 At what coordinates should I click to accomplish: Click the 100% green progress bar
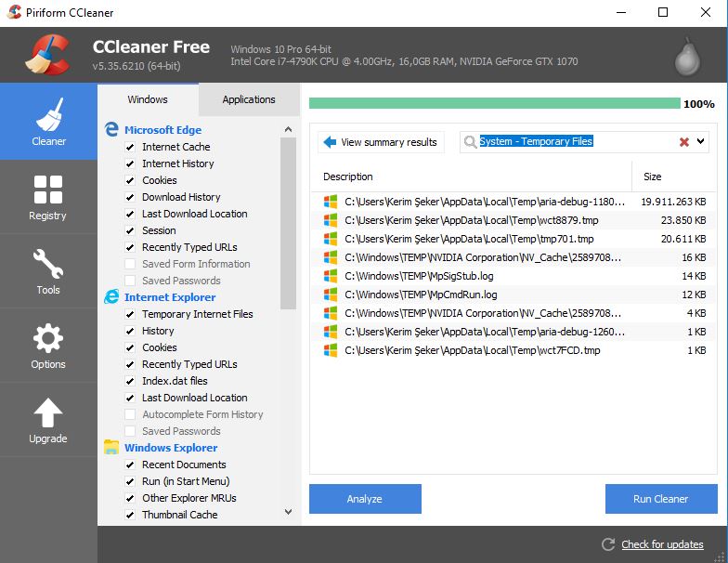(x=494, y=103)
